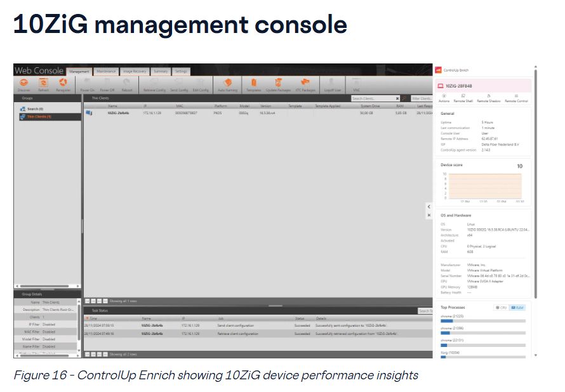This screenshot has height=392, width=565.
Task: Switch to the Image Recovery tab
Action: point(135,71)
